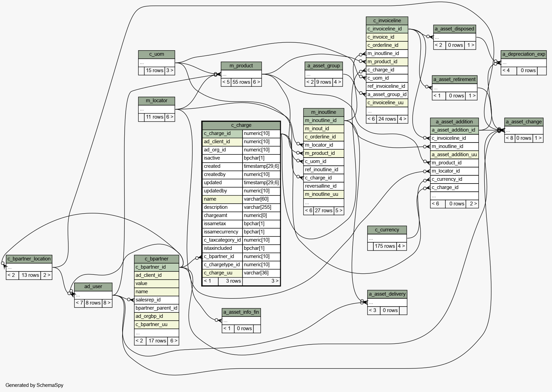Click the 11 rows count in m_locator

pyautogui.click(x=154, y=117)
